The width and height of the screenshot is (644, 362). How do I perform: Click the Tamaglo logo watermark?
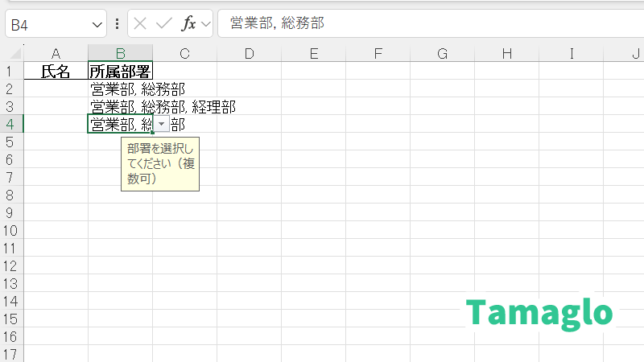(539, 313)
